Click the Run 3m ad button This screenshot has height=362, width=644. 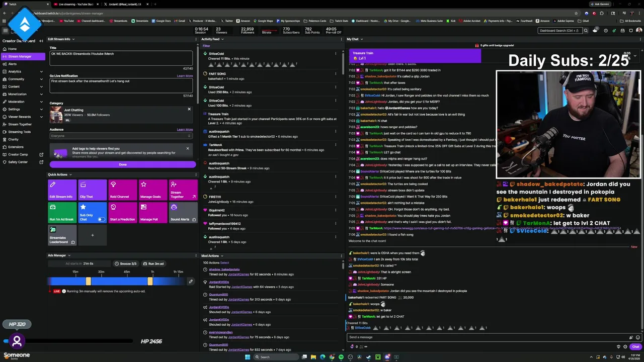coord(154,263)
